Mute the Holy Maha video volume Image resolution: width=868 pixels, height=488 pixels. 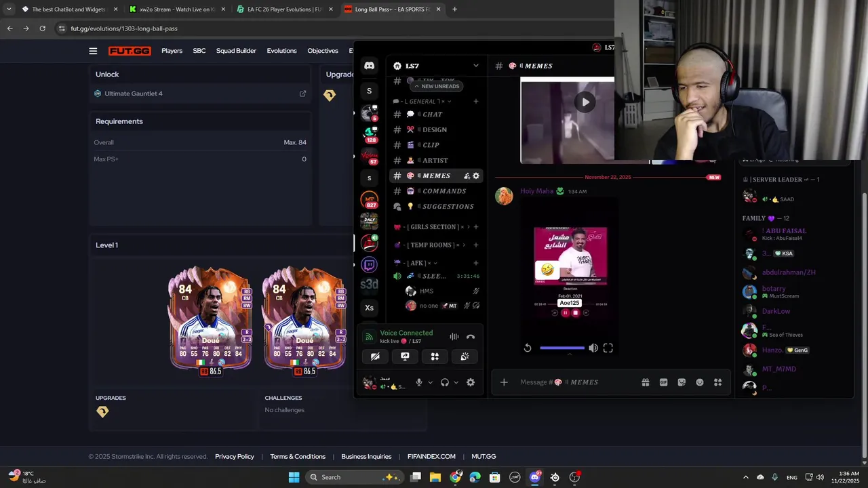click(x=593, y=348)
